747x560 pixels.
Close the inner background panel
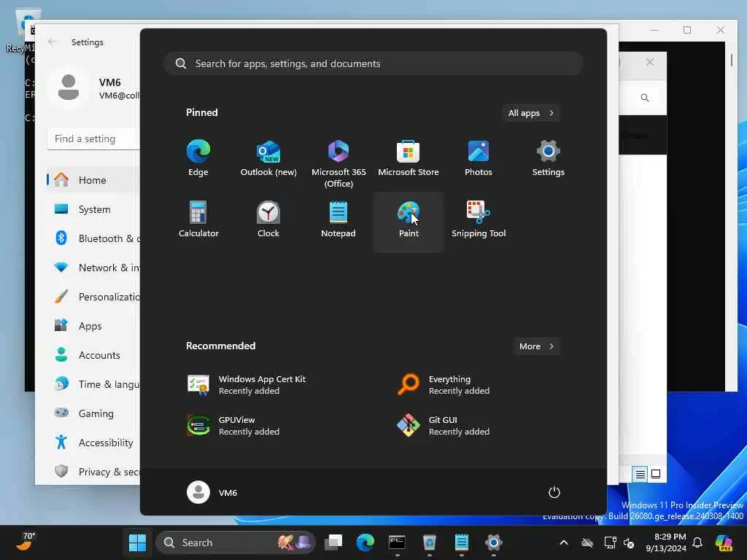[650, 62]
